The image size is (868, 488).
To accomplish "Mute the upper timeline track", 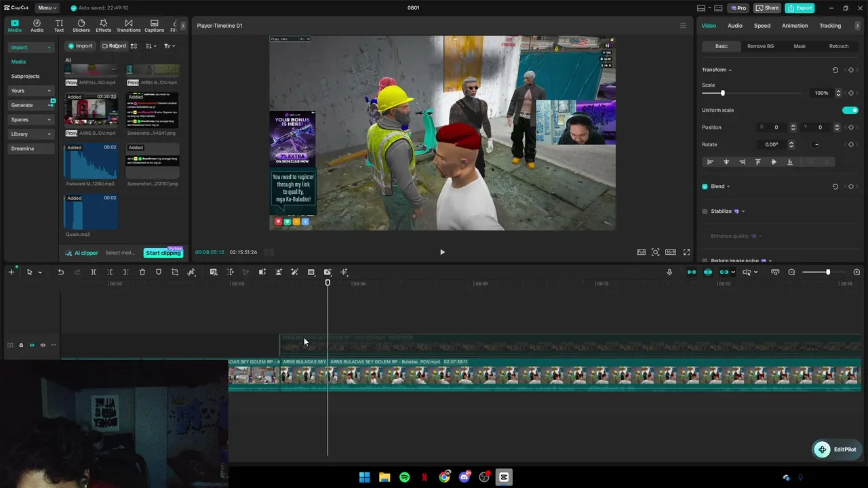I will coord(43,345).
